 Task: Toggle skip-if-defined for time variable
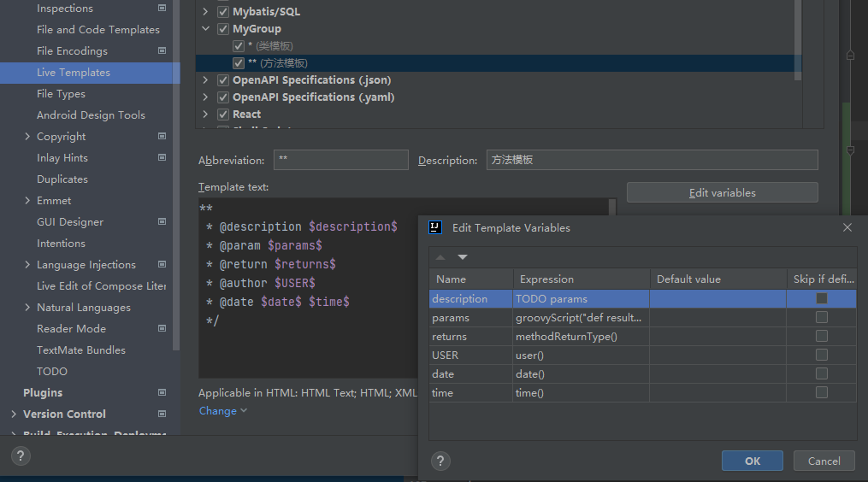click(822, 392)
